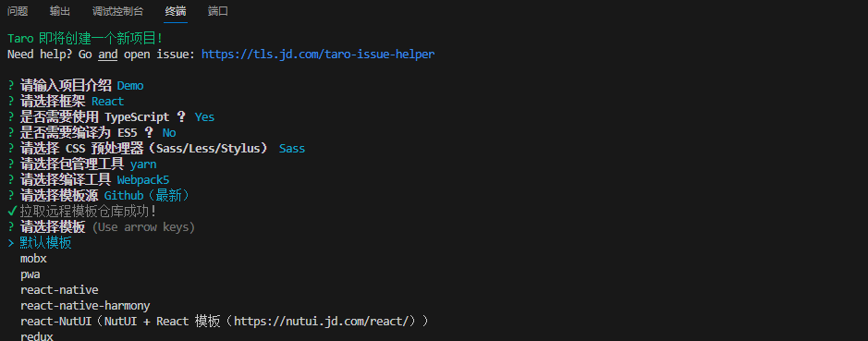Choose the react-native-harmony template
This screenshot has width=868, height=341.
click(85, 306)
